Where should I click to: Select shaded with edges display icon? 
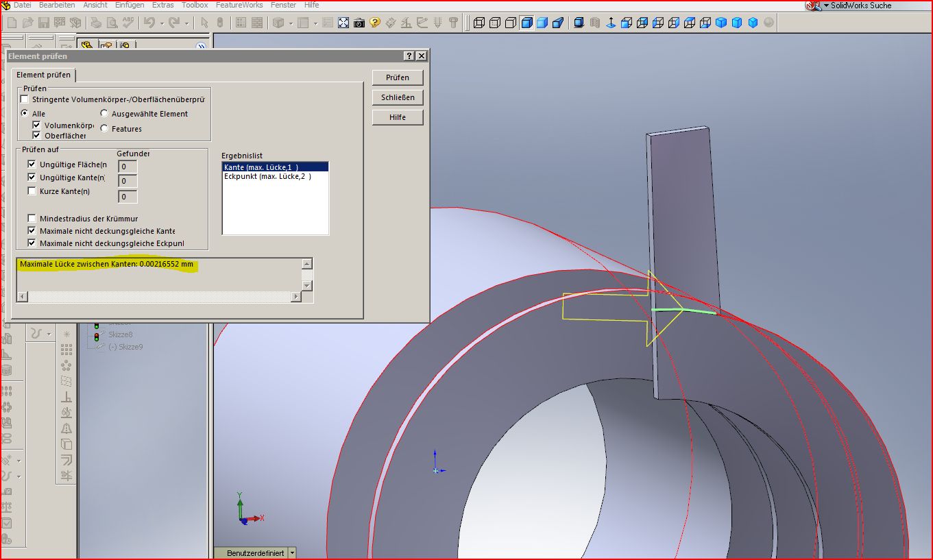pos(526,23)
